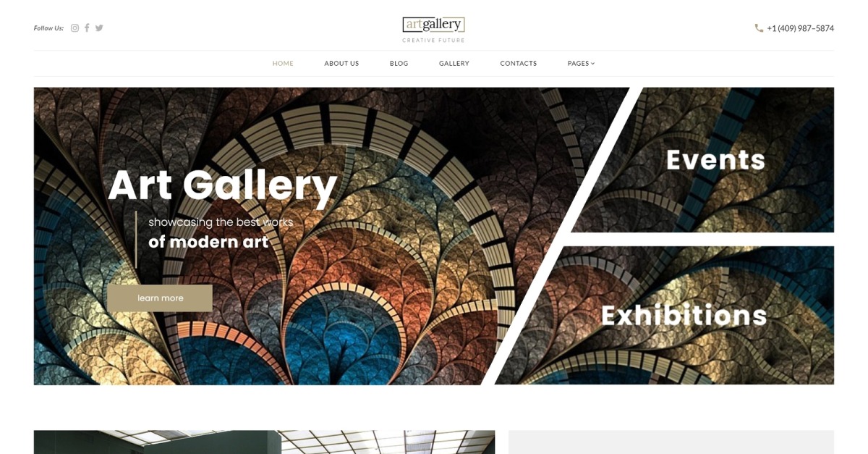Go to the Home menu item

tap(283, 64)
